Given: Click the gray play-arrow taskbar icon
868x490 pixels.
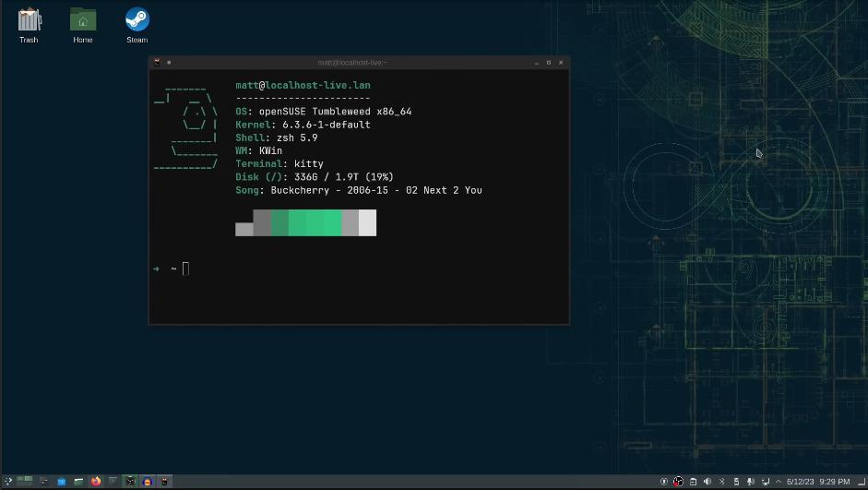Looking at the screenshot, I should pos(113,481).
